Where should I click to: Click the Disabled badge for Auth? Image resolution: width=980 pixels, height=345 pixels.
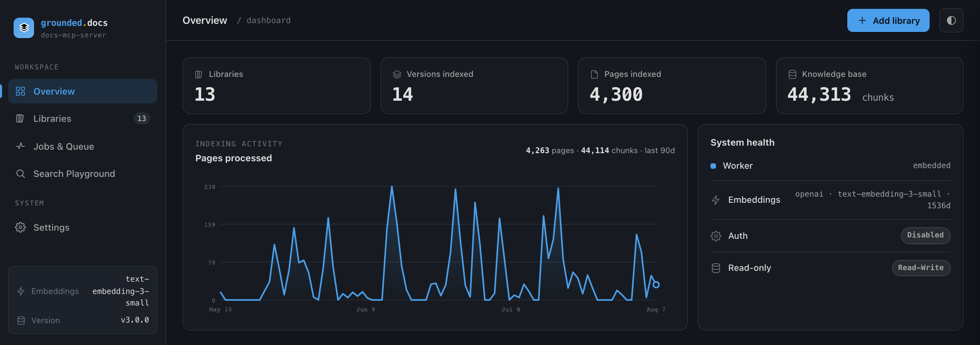[925, 235]
